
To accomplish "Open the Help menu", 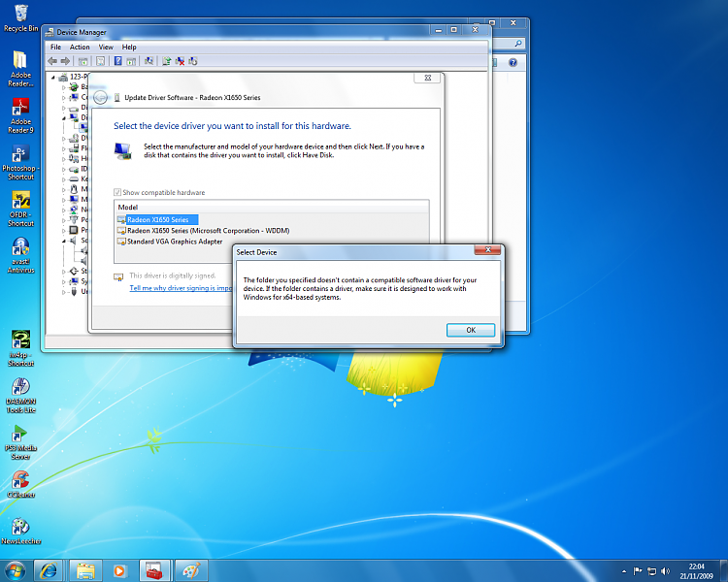I will tap(129, 47).
